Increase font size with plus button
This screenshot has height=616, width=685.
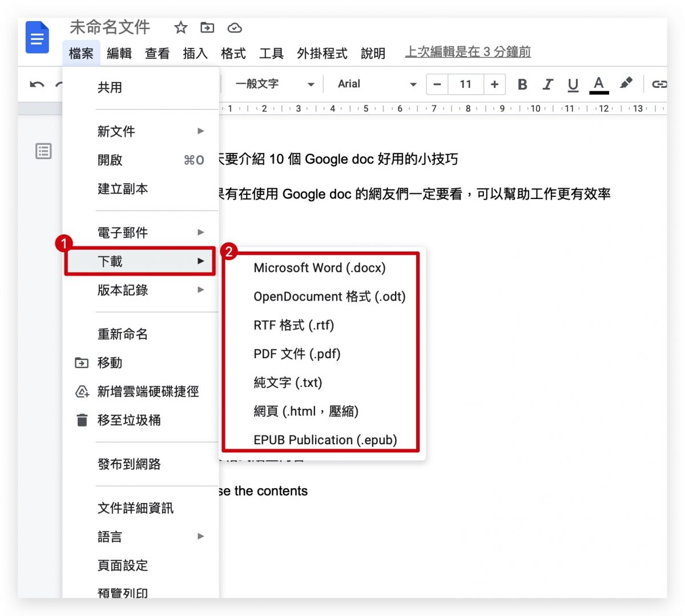(494, 84)
